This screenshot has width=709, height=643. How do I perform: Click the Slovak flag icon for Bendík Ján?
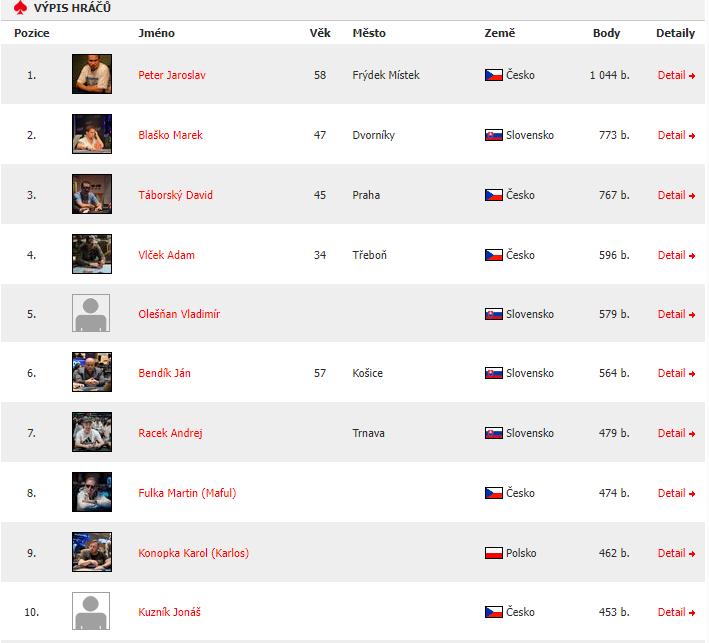[493, 373]
